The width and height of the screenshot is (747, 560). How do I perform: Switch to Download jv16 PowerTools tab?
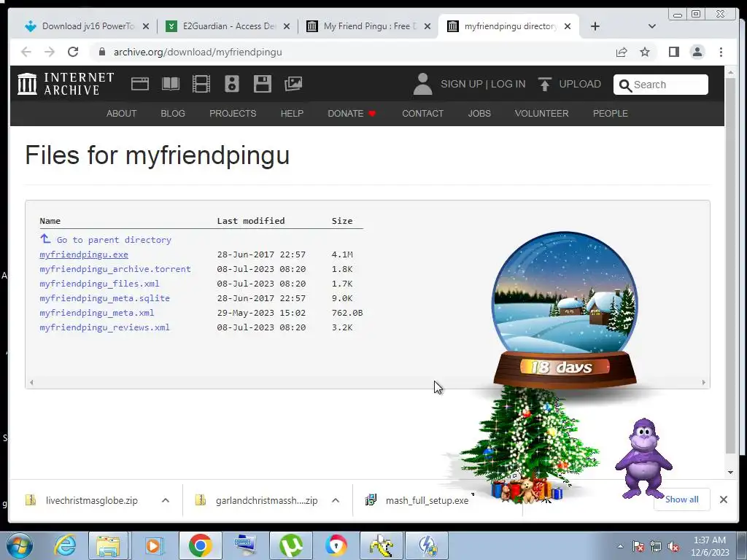pyautogui.click(x=87, y=26)
